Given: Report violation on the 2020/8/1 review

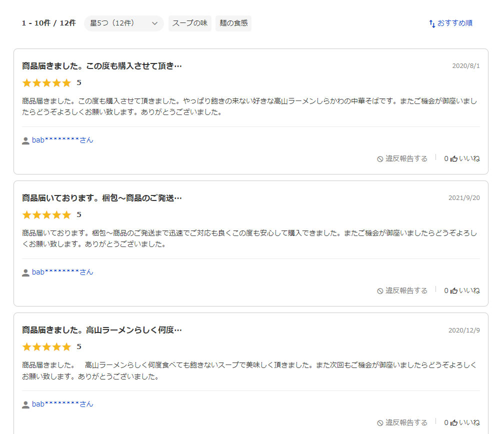Looking at the screenshot, I should pos(402,159).
